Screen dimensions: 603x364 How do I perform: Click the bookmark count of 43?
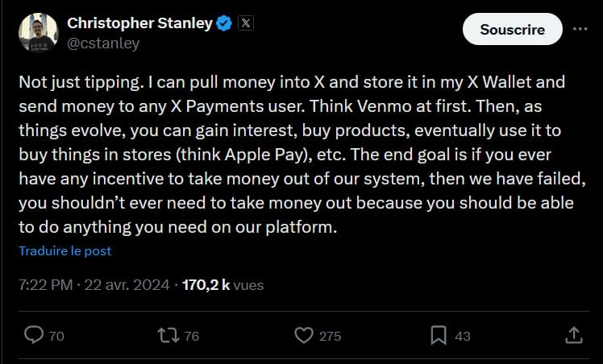pyautogui.click(x=463, y=336)
